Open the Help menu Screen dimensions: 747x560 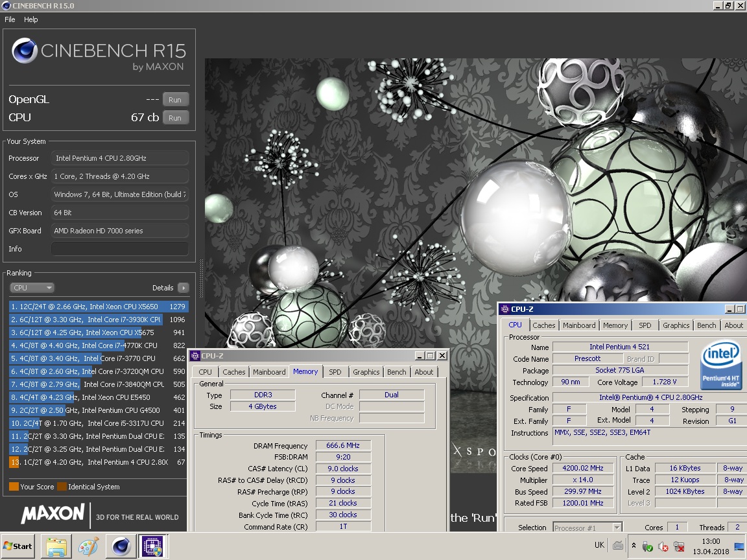click(x=31, y=19)
